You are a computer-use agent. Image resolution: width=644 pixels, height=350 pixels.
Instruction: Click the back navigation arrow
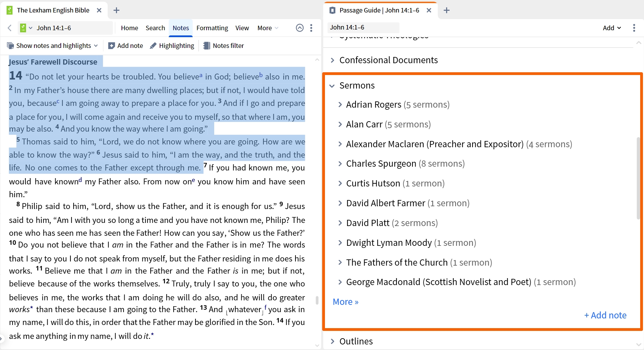(9, 28)
